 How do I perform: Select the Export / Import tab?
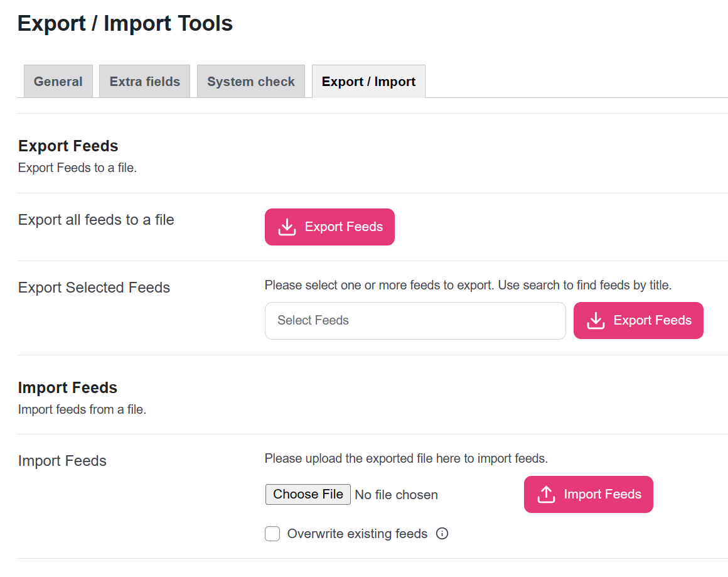click(368, 82)
